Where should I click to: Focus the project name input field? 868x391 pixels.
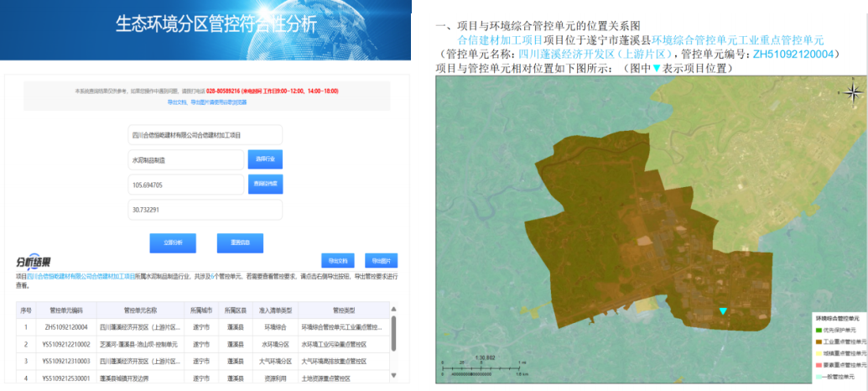click(x=204, y=134)
